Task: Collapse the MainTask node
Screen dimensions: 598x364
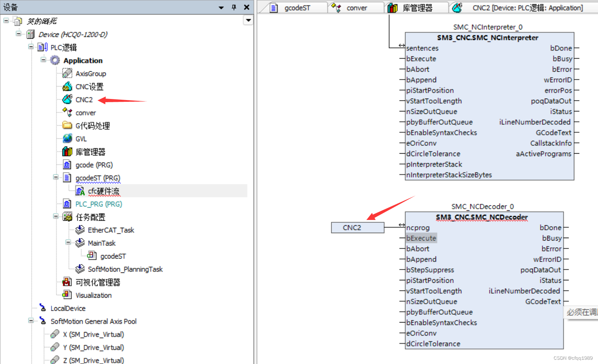Action: pyautogui.click(x=68, y=242)
